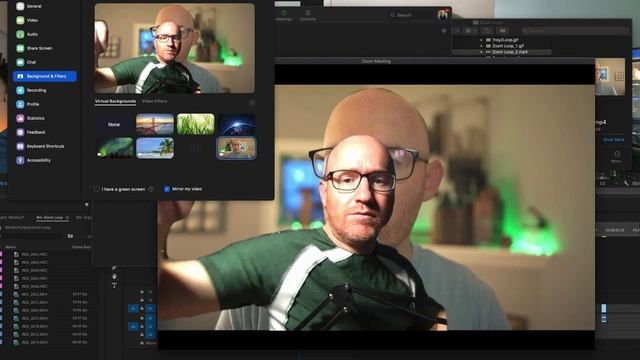The height and width of the screenshot is (360, 640).
Task: Open settings gear in Zoom main window
Action: pyautogui.click(x=444, y=31)
